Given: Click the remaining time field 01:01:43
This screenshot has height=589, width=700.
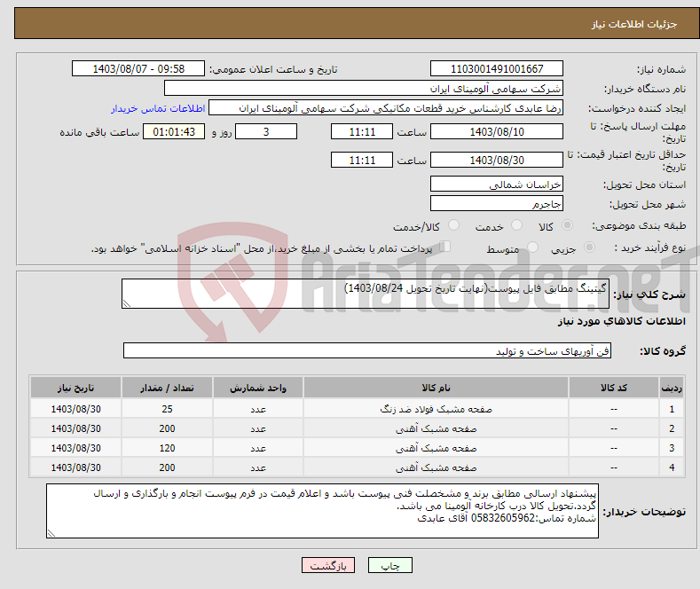Looking at the screenshot, I should pyautogui.click(x=174, y=131).
